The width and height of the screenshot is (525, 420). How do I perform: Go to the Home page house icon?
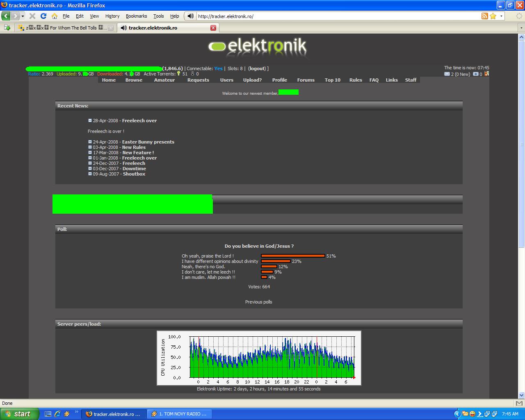[x=55, y=16]
